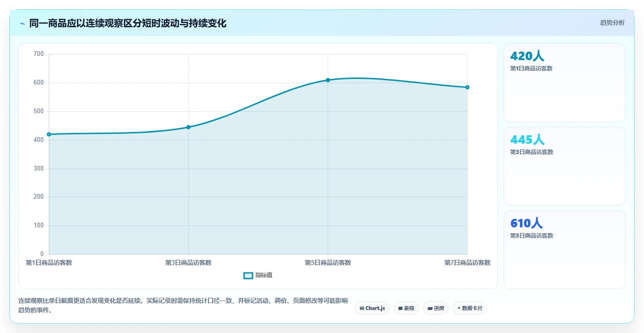The height and width of the screenshot is (333, 644).
Task: Click the 420人 value card
Action: point(564,83)
